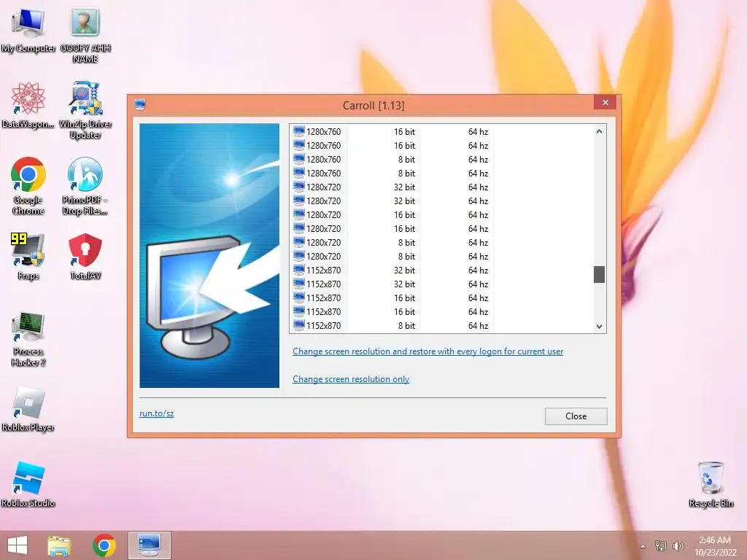Click the Carroll app taskbar button

pos(149,545)
